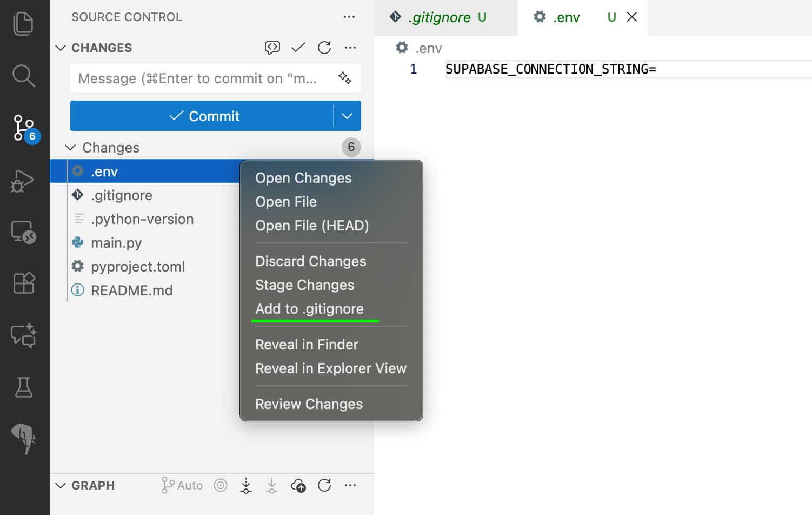This screenshot has height=515, width=812.
Task: Open the Explorer view in activity bar
Action: 23,24
